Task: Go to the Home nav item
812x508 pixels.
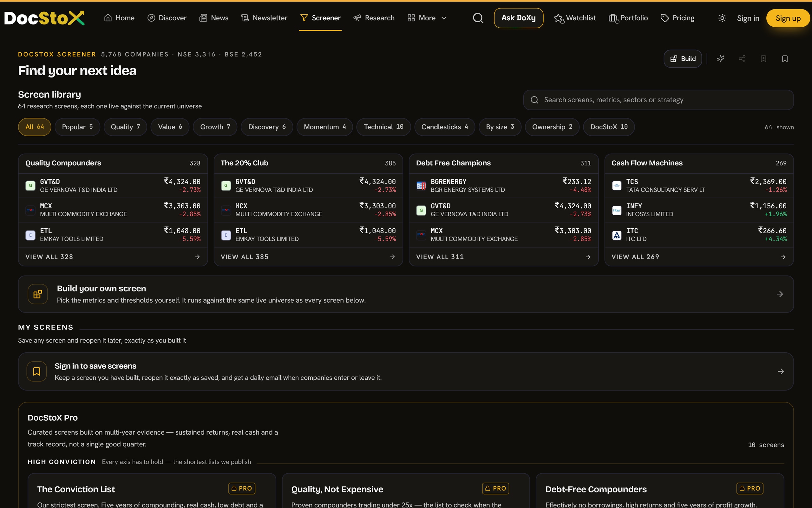Action: click(x=119, y=18)
